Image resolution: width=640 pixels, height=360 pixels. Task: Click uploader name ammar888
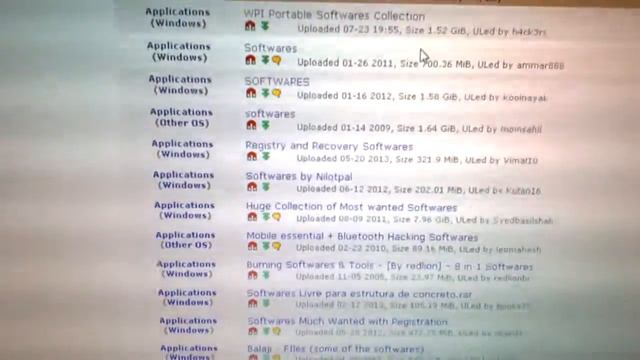[540, 65]
